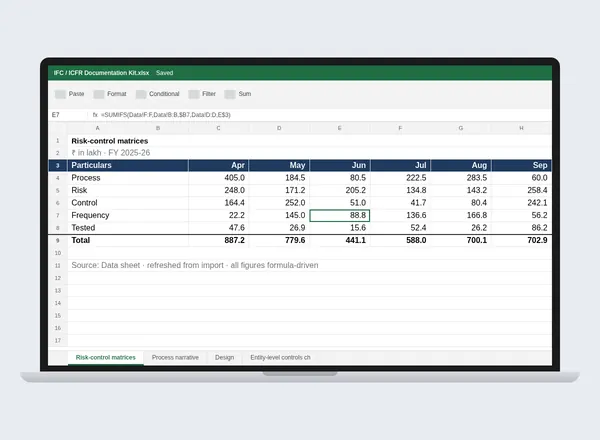Click the E7 name box
The width and height of the screenshot is (600, 440).
68,115
